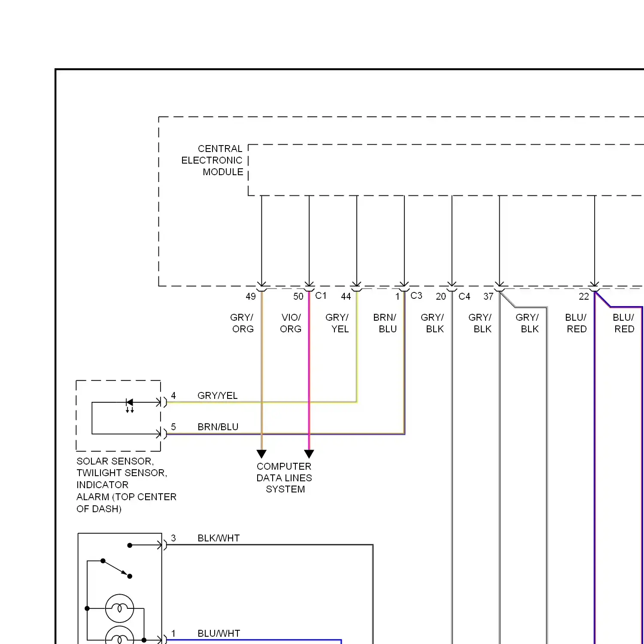Select pin number 22 label
Image resolution: width=644 pixels, height=644 pixels.
584,296
